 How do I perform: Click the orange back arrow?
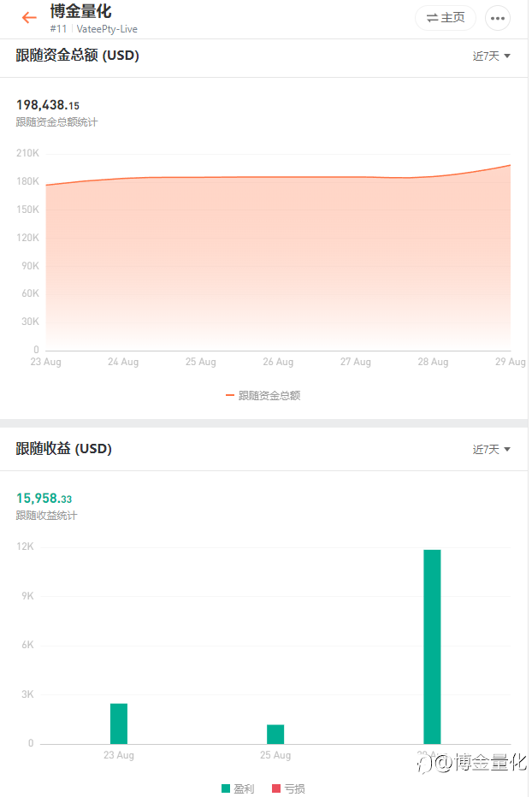coord(30,18)
